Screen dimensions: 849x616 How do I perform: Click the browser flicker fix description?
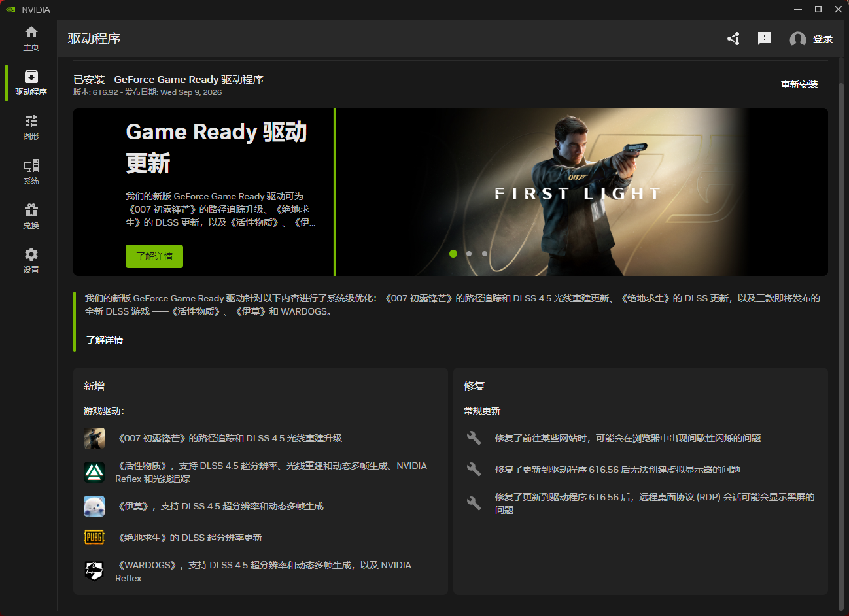(x=628, y=438)
